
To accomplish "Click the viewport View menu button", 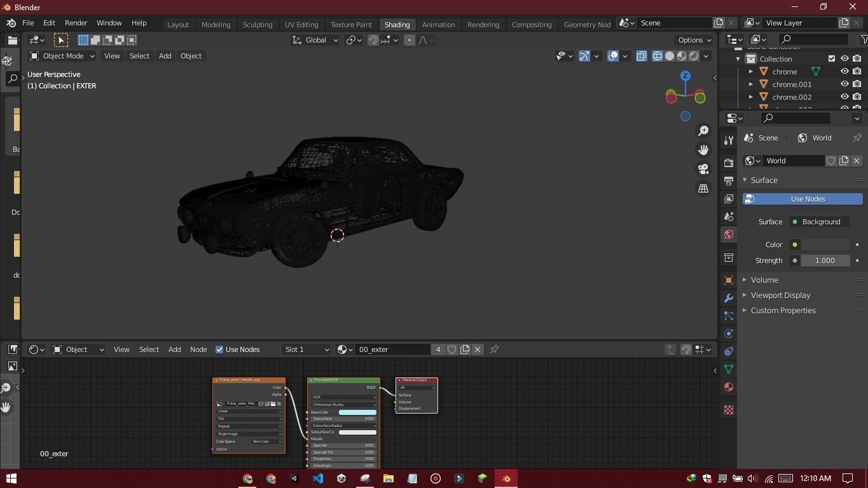I will pos(111,56).
